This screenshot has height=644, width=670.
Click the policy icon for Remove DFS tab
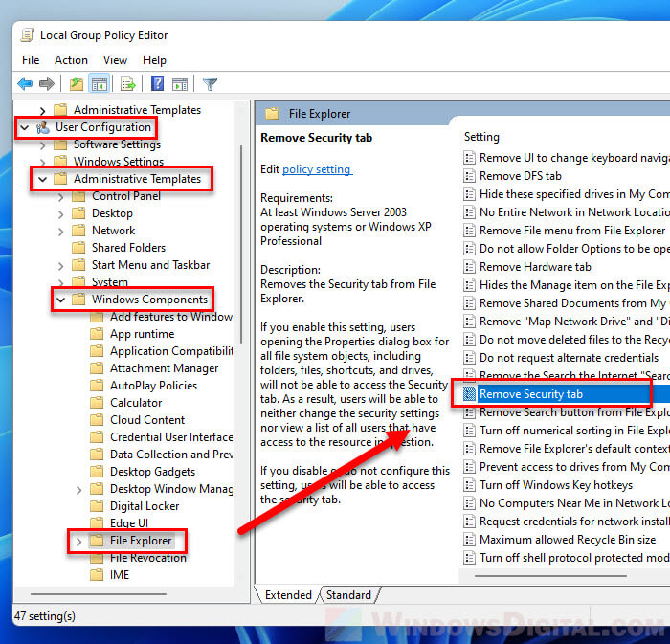[469, 176]
